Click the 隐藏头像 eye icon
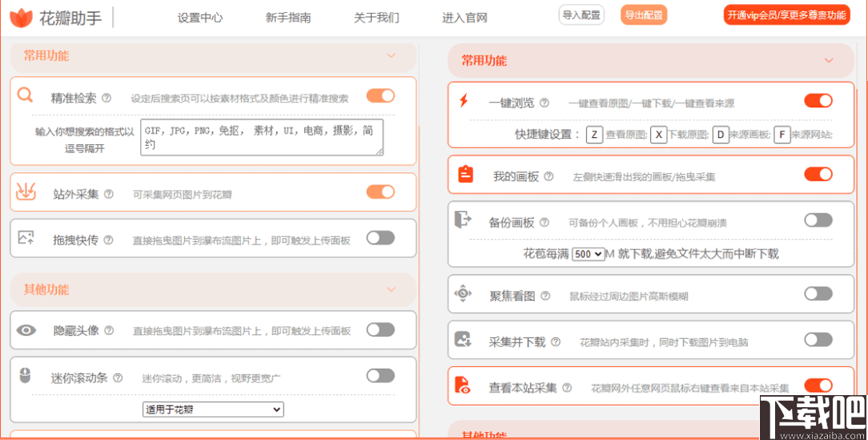The image size is (868, 440). click(26, 331)
